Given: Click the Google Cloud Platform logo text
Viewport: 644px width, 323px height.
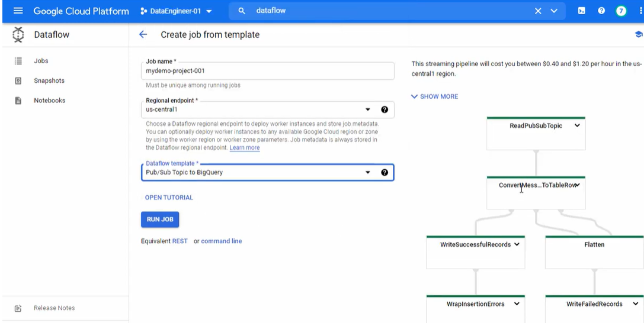Looking at the screenshot, I should pos(81,11).
